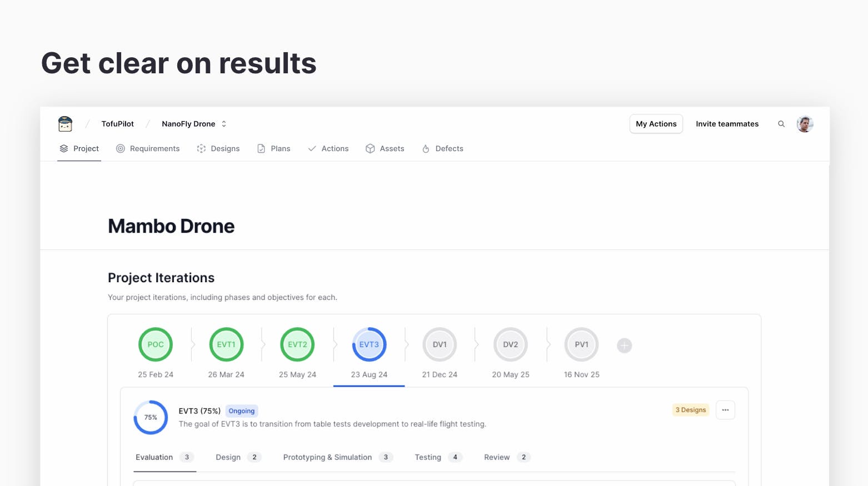The image size is (868, 486).
Task: Select the EVT3 iteration circle
Action: pos(369,344)
